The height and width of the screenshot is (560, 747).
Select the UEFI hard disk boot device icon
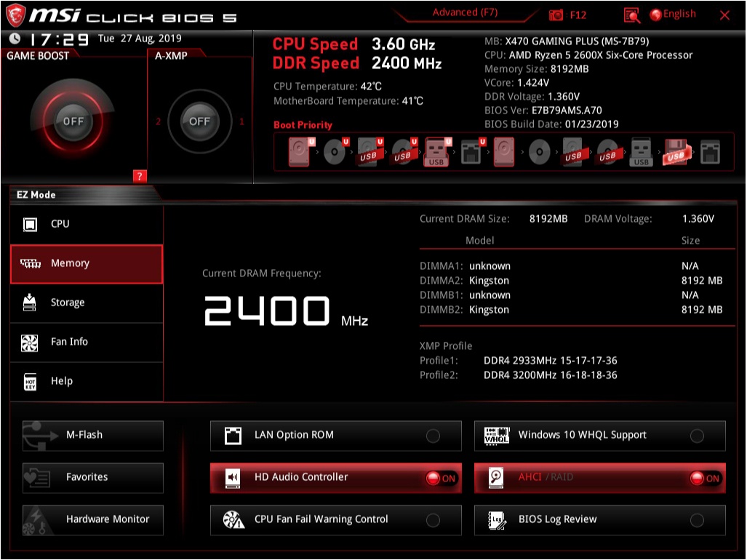(x=300, y=152)
